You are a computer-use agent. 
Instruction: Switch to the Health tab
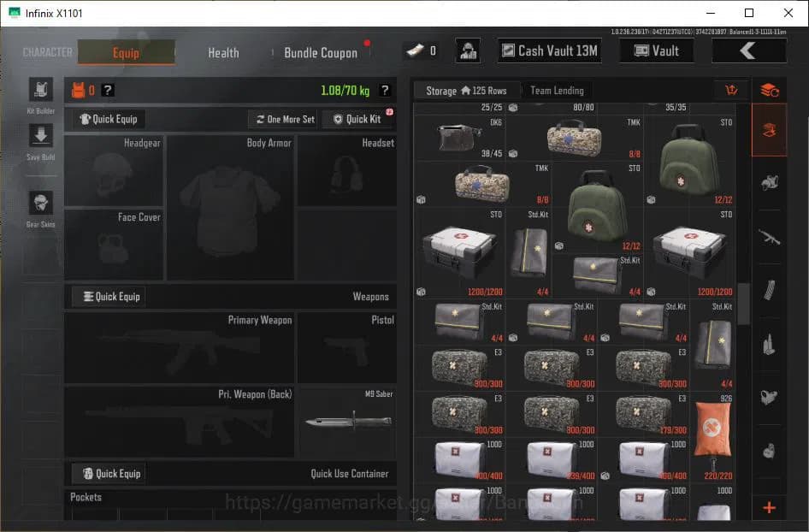tap(223, 52)
